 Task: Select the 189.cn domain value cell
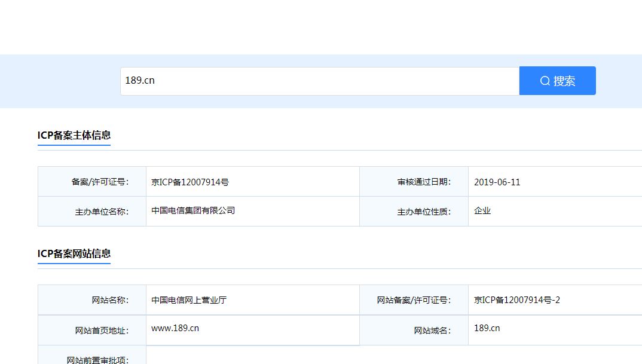point(555,330)
